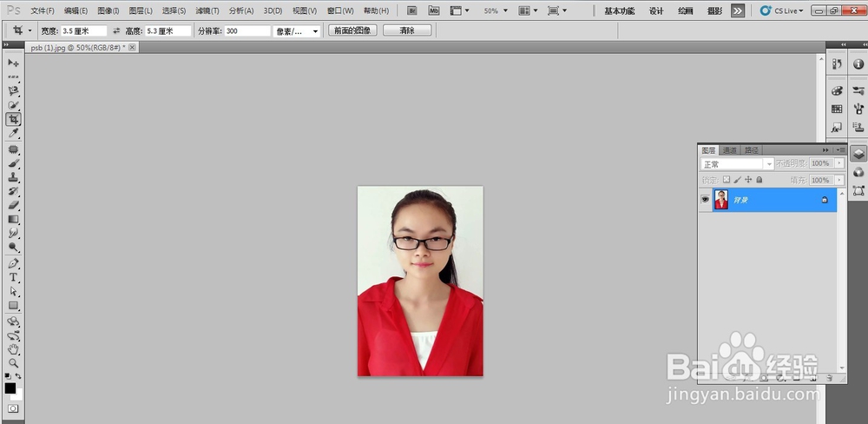Select the Move tool

tap(13, 63)
